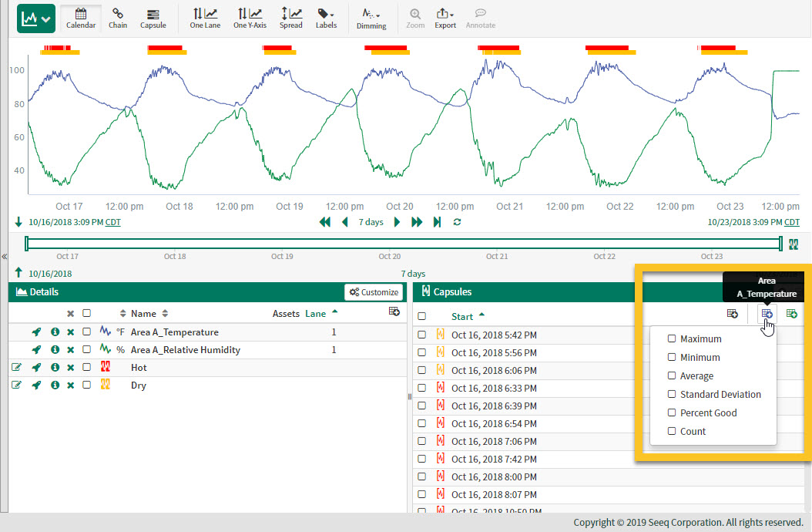Select the Calendar view tab

81,18
